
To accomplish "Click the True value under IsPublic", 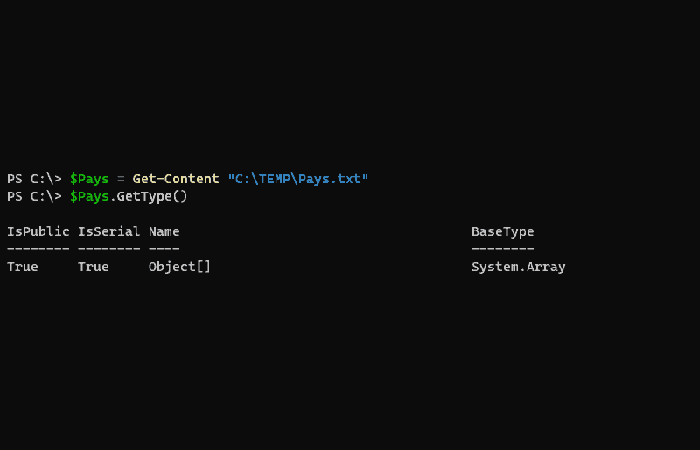I will click(x=23, y=267).
